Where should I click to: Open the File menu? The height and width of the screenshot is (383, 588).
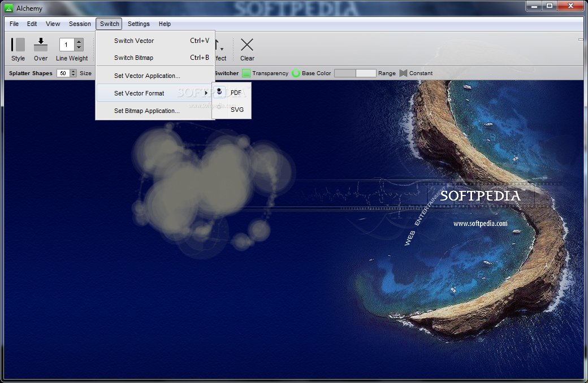click(14, 24)
